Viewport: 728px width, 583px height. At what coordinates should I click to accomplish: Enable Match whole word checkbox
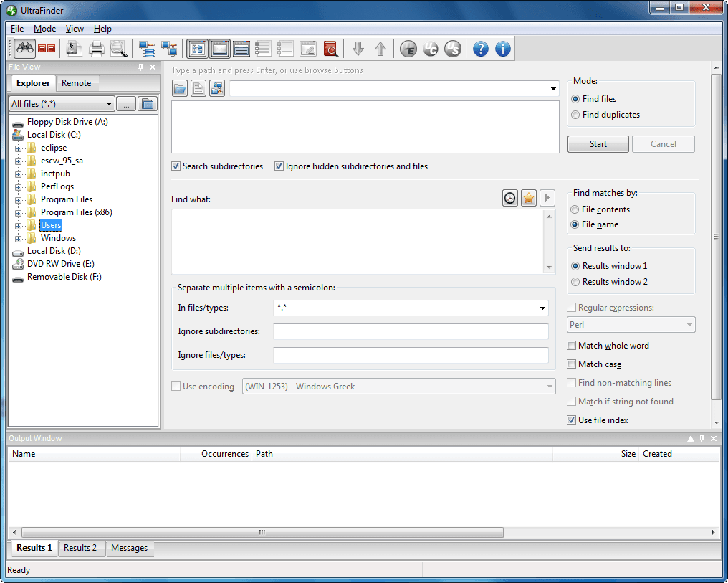[572, 345]
